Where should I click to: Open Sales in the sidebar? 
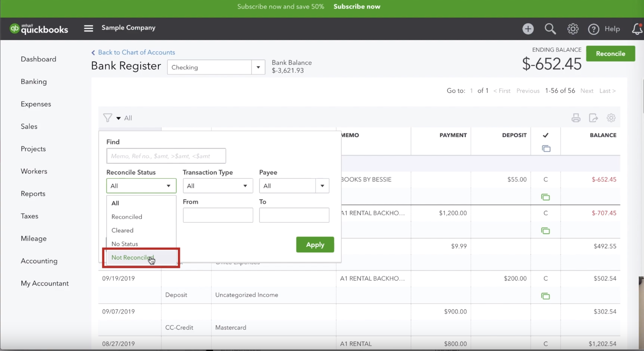pos(29,127)
